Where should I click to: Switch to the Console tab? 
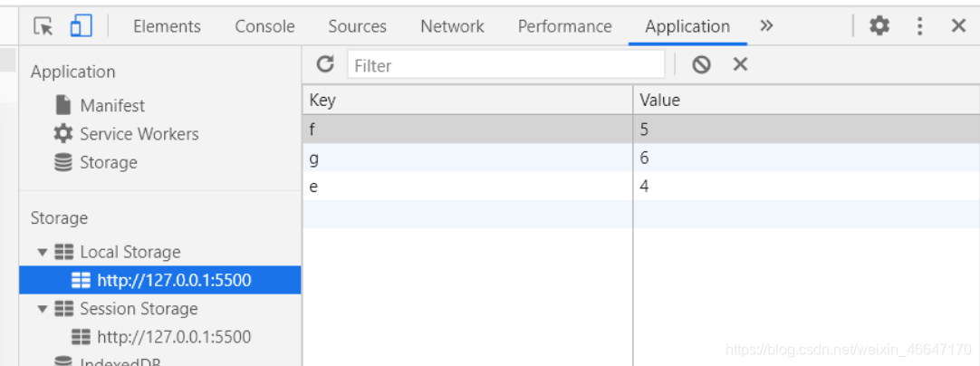[264, 26]
